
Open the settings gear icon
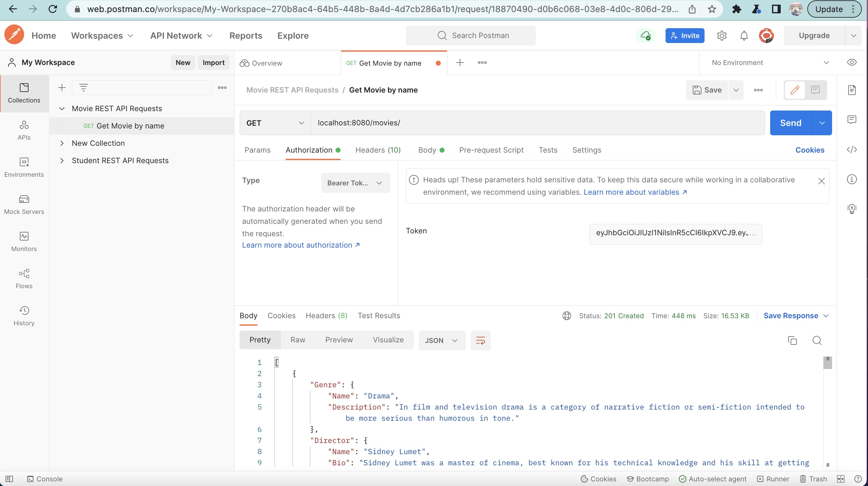[x=721, y=35]
